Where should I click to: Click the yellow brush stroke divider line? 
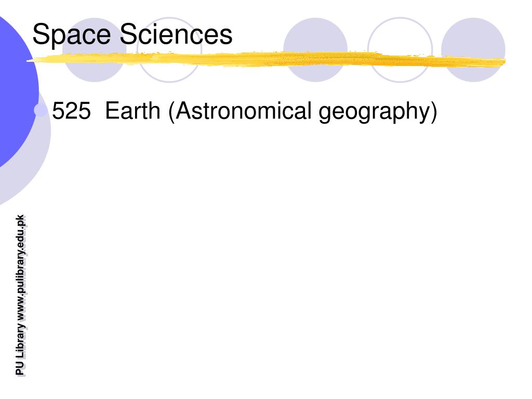point(266,59)
